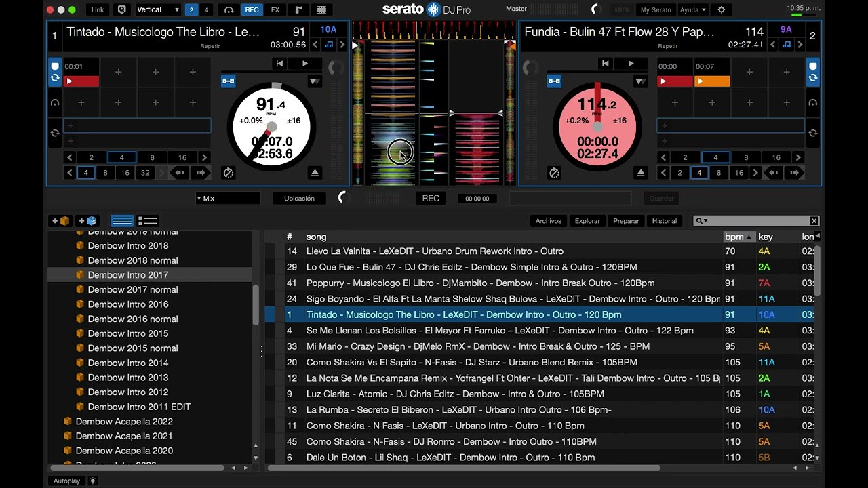The image size is (868, 488).
Task: Shift loop backward on deck 1
Action: pos(180,173)
